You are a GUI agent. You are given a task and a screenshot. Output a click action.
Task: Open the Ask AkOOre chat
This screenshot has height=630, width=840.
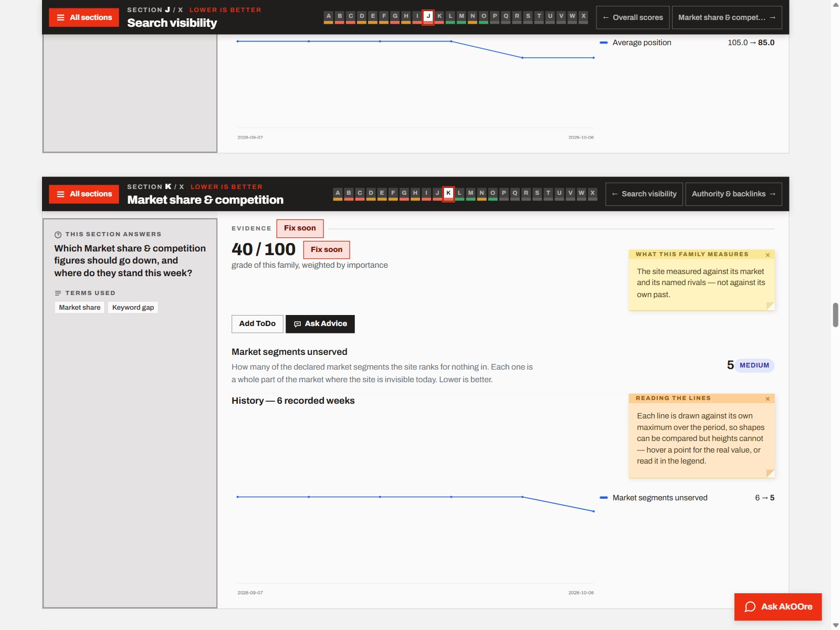(x=778, y=607)
